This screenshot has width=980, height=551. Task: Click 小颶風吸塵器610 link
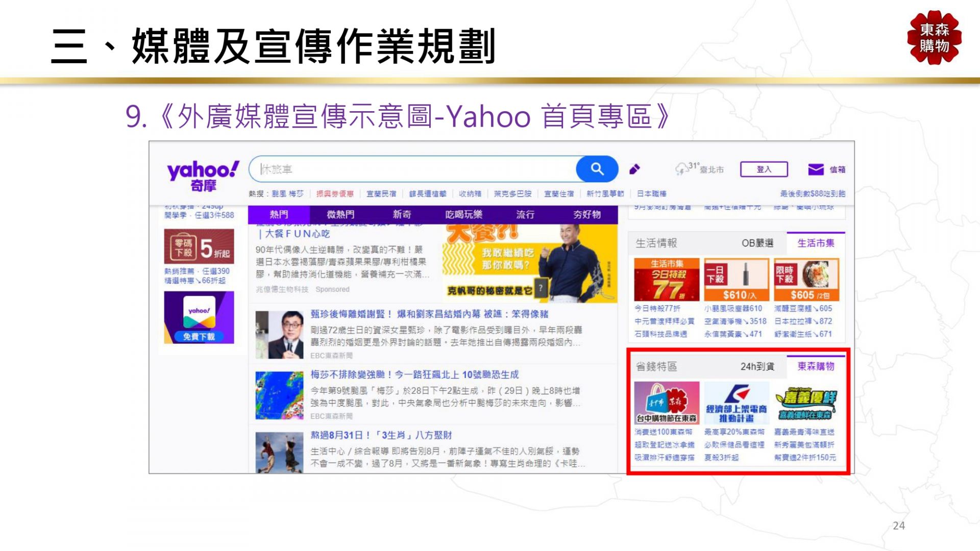click(733, 309)
